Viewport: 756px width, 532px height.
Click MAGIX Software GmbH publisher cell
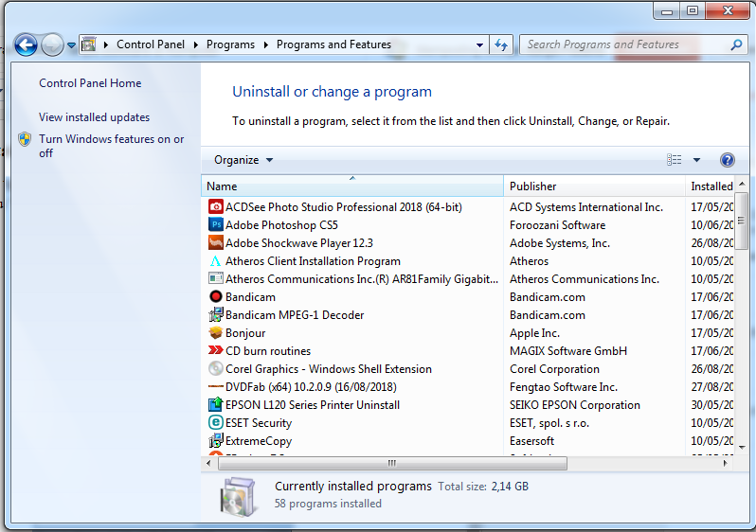[568, 351]
